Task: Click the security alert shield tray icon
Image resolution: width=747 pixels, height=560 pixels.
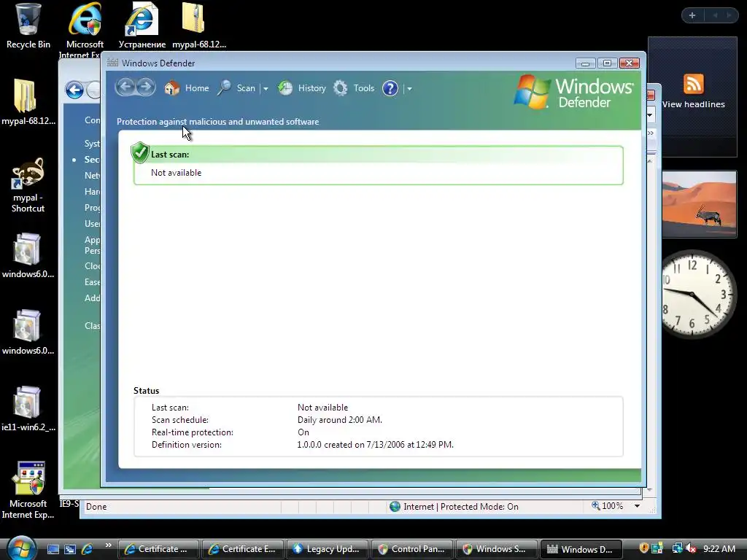Action: (643, 548)
